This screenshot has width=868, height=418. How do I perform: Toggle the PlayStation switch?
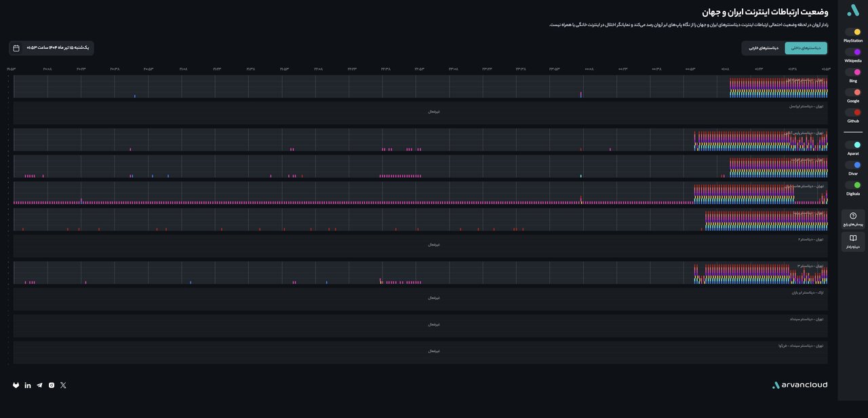coord(853,32)
